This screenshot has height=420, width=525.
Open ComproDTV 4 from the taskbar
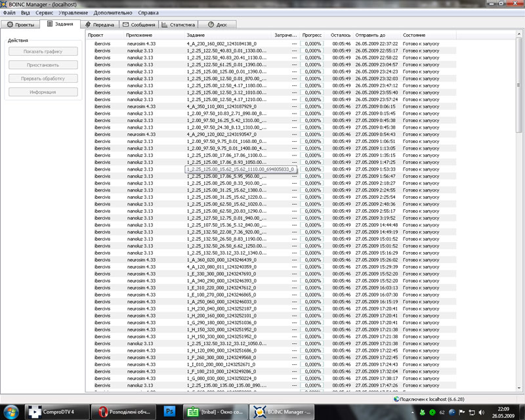(57, 412)
